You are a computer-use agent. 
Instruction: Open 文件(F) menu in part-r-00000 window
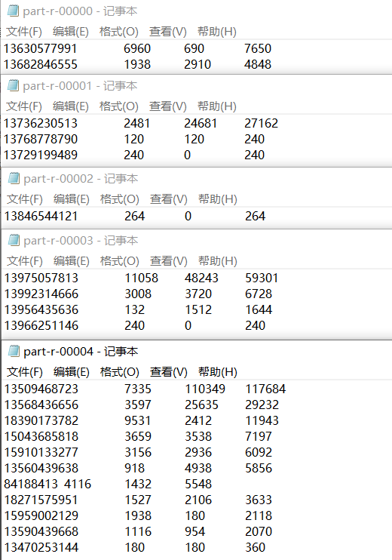tap(24, 32)
